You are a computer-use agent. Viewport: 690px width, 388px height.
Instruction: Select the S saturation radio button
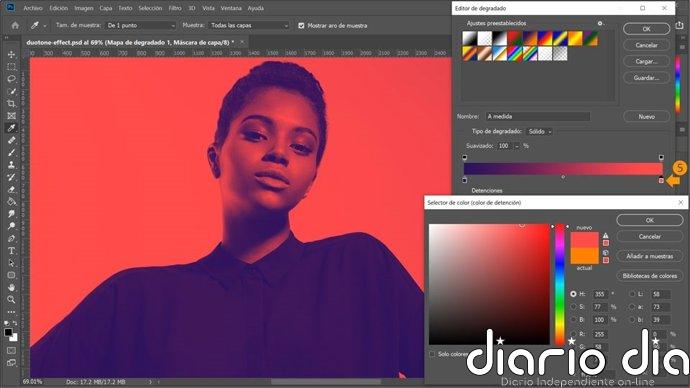pyautogui.click(x=573, y=307)
